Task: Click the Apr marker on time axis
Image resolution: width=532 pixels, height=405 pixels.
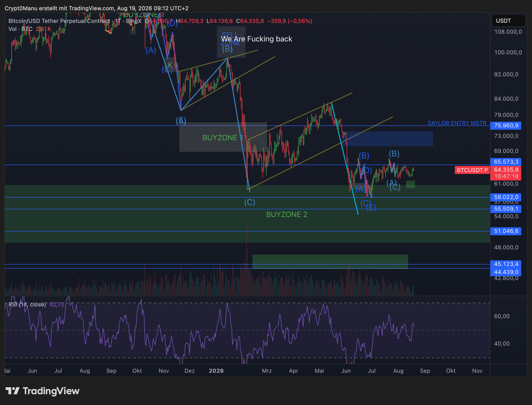Action: coord(293,371)
